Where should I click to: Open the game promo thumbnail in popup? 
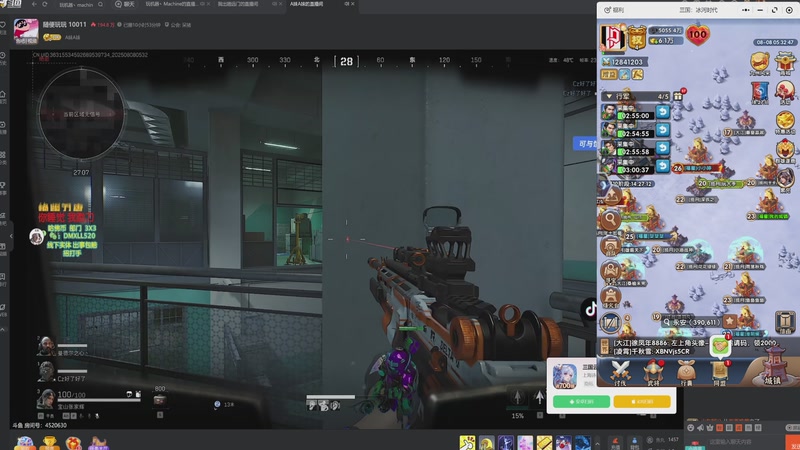coord(565,376)
